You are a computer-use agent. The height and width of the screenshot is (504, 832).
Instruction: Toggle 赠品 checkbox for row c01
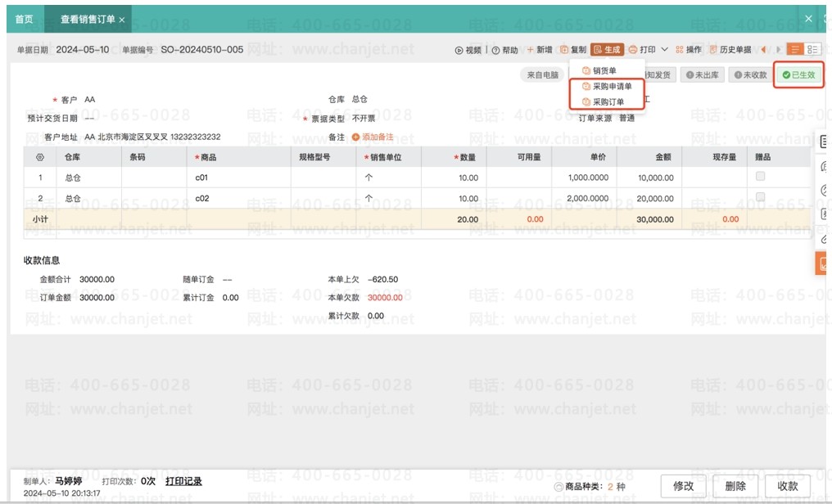pyautogui.click(x=761, y=177)
